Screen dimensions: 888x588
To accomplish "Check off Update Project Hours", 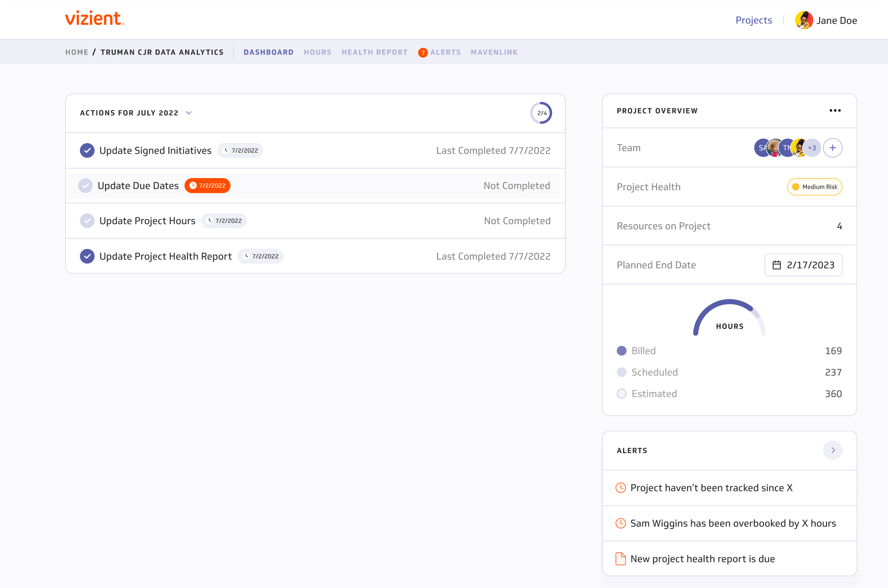I will pyautogui.click(x=87, y=221).
